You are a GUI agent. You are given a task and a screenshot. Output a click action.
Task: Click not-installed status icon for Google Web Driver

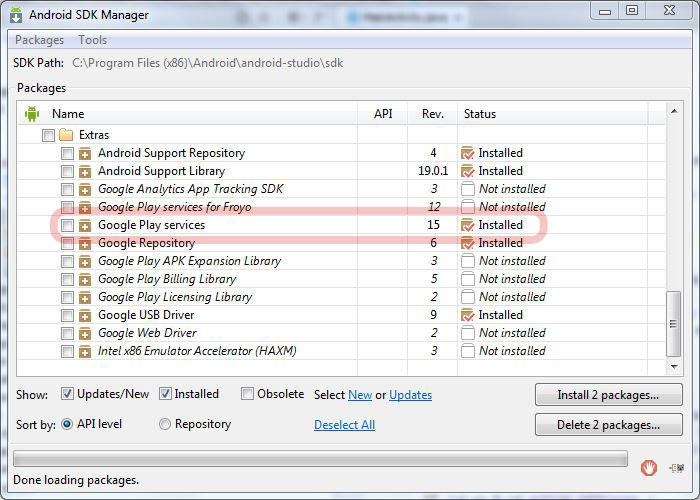pyautogui.click(x=467, y=333)
